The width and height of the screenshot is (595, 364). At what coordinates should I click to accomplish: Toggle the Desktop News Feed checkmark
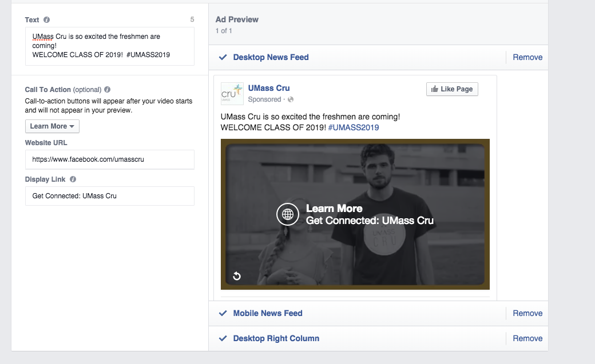(x=223, y=57)
